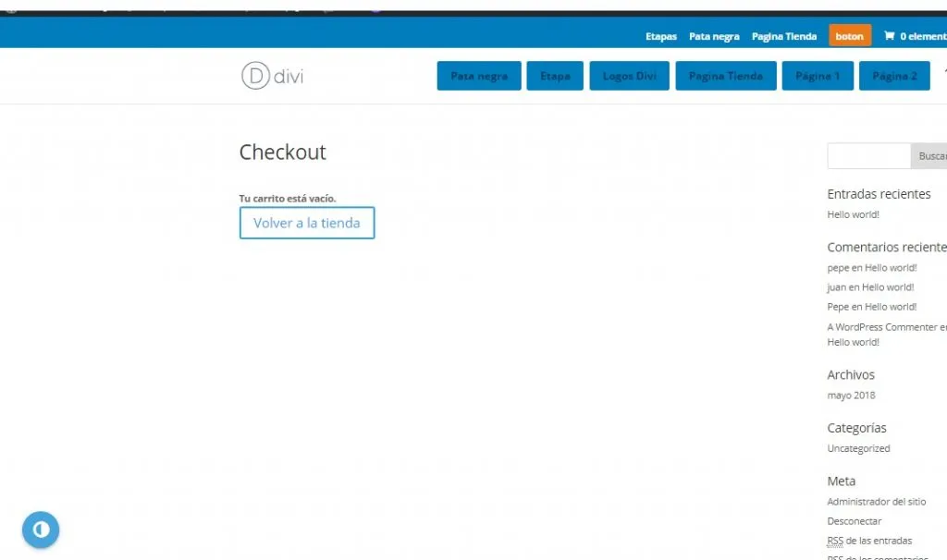Click Desconectar under the Meta section

[x=853, y=520]
